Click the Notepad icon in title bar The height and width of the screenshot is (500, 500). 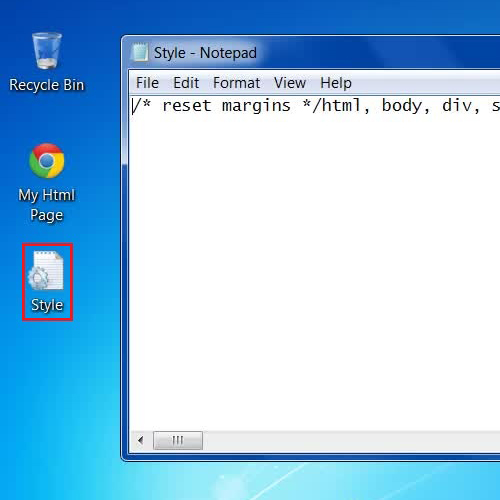point(140,53)
